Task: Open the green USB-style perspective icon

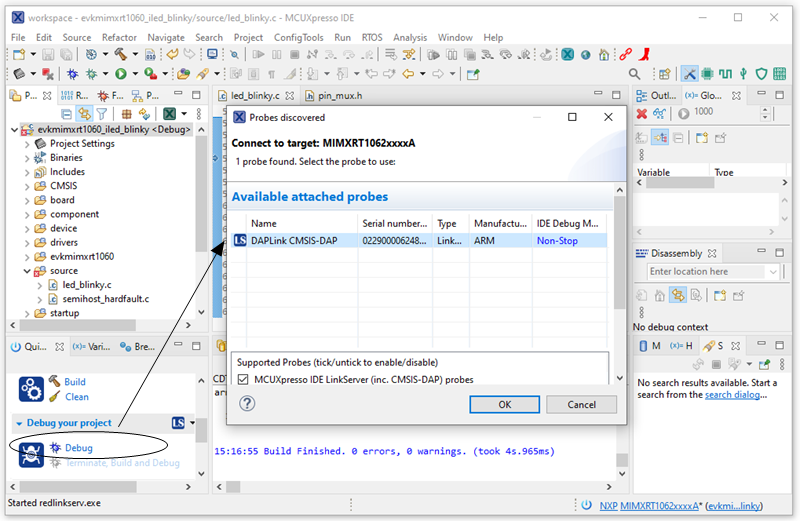Action: [x=743, y=74]
